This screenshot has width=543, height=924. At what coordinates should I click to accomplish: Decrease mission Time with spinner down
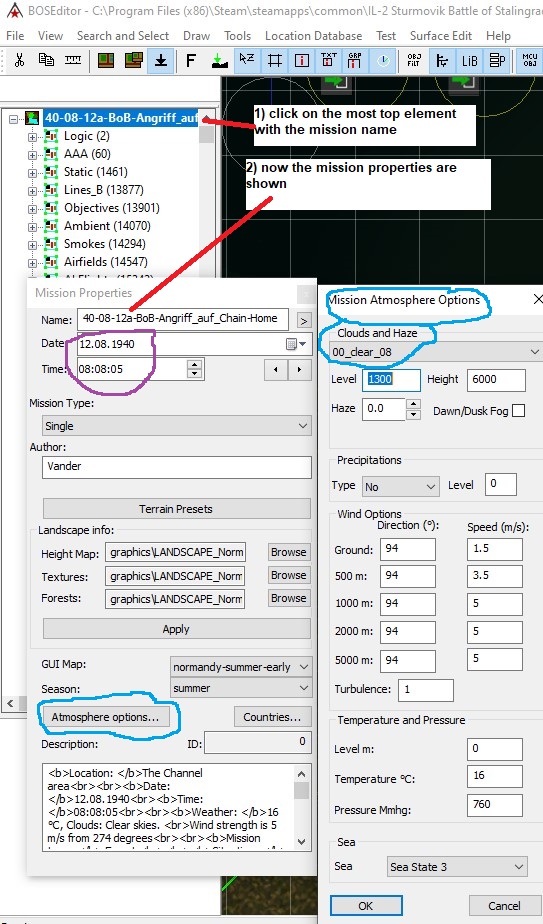(194, 374)
